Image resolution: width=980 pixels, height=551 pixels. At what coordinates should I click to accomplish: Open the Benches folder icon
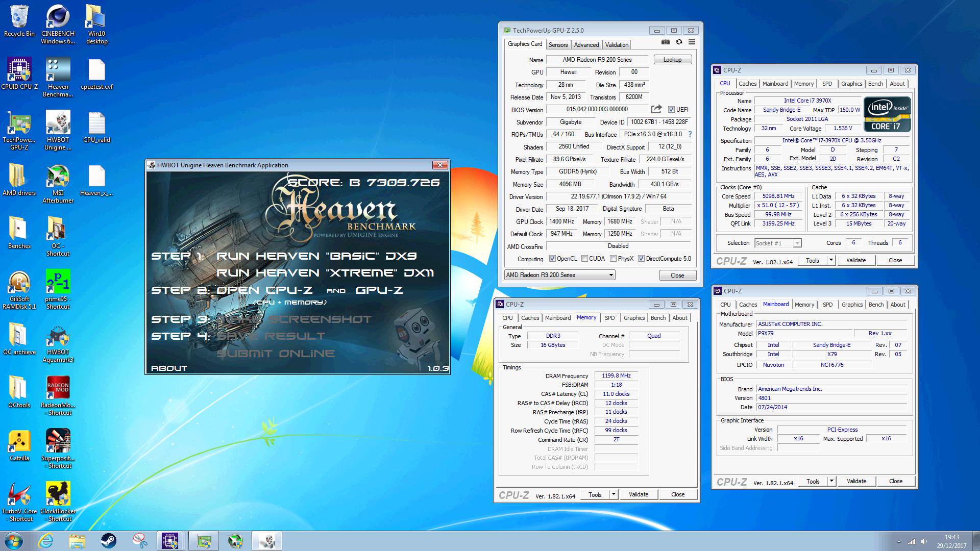(x=19, y=233)
